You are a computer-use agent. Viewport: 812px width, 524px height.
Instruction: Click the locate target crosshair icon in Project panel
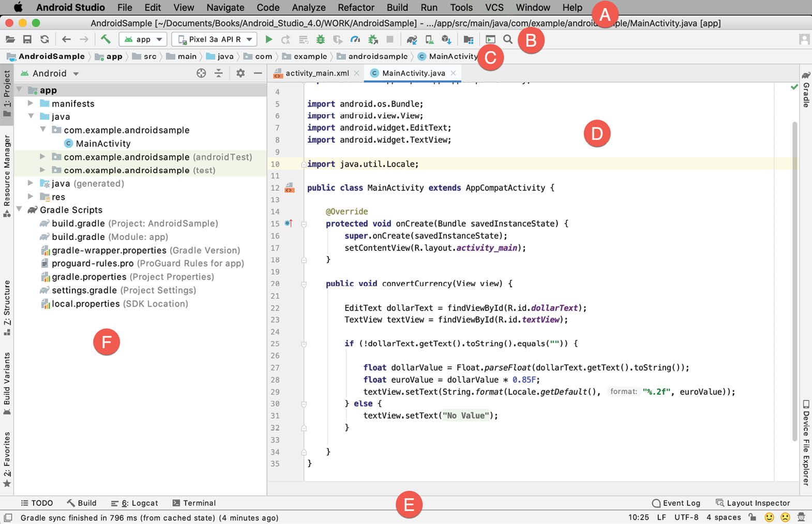(201, 73)
